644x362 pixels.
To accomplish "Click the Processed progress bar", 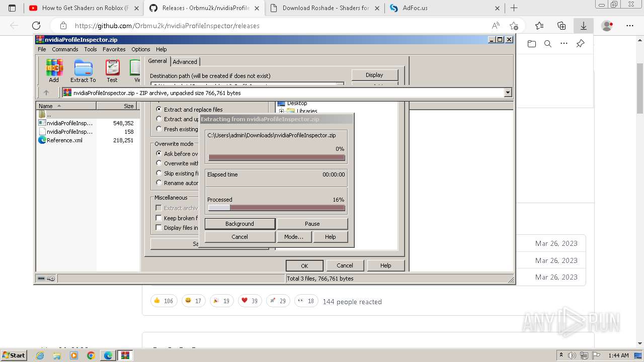I will point(277,208).
